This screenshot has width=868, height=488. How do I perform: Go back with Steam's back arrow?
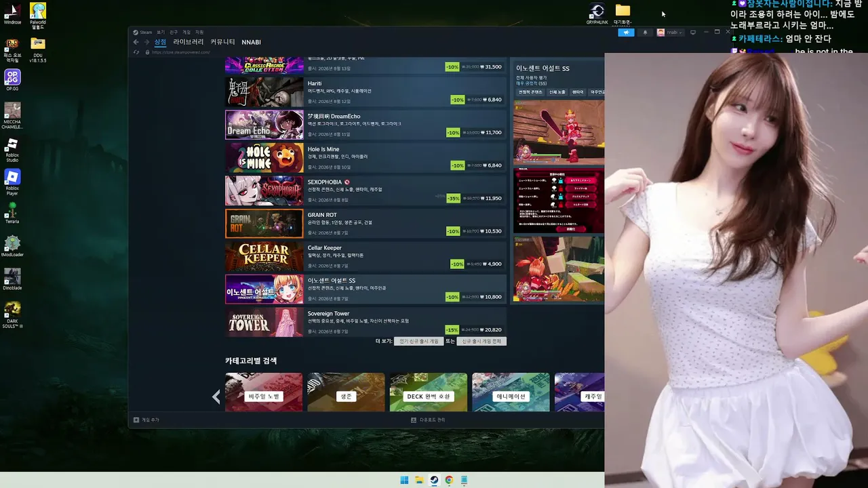pos(136,42)
